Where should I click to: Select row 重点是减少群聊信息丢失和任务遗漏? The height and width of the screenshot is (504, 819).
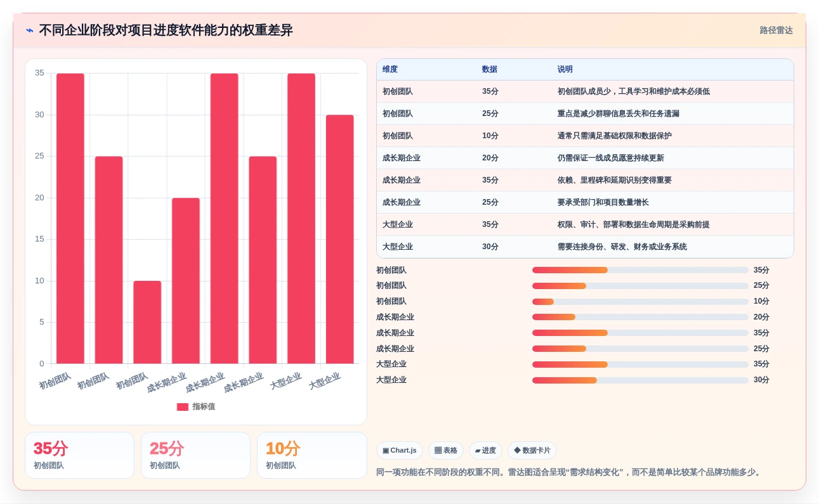pyautogui.click(x=585, y=113)
